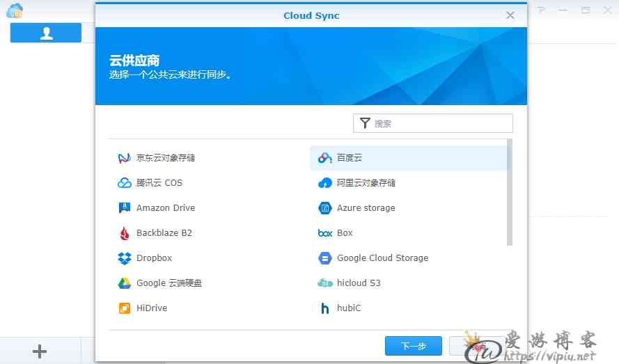Viewport: 619px width, 364px height.
Task: Select the Dropbox icon
Action: pos(125,258)
